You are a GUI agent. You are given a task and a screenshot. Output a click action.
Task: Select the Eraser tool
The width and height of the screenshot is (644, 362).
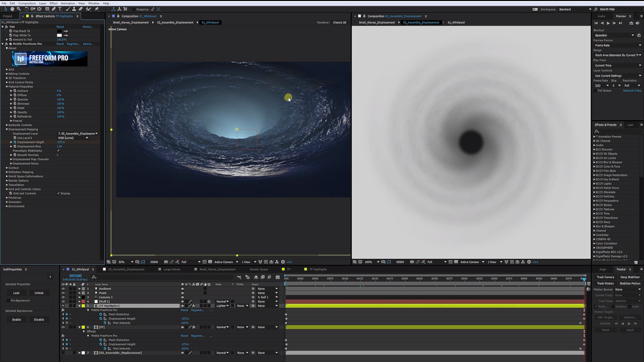(81, 9)
